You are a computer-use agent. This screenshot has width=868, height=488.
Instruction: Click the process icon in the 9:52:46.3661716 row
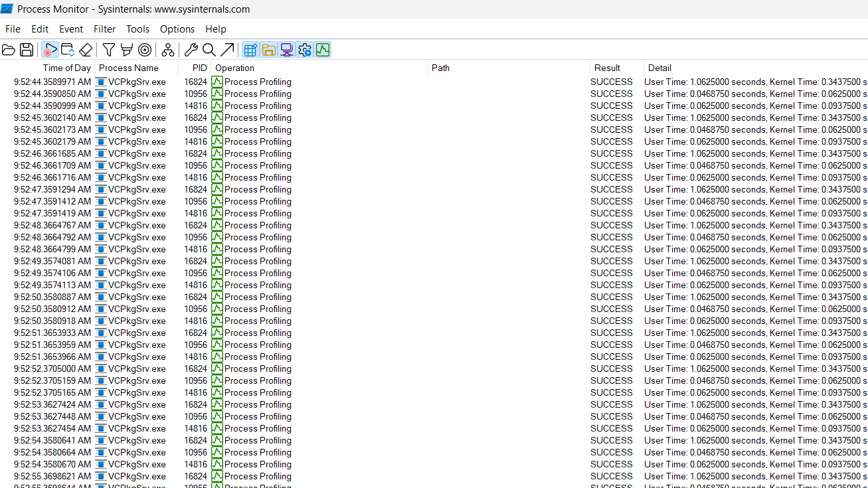[x=101, y=177]
